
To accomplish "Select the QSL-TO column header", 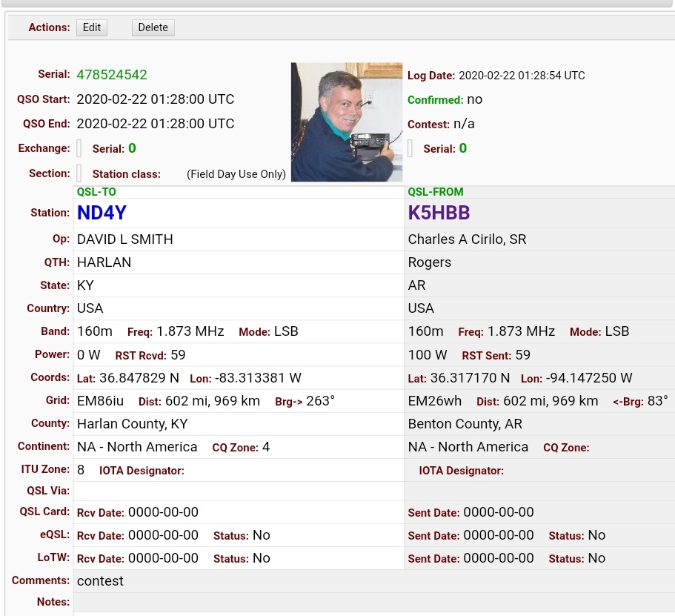I will (x=96, y=191).
